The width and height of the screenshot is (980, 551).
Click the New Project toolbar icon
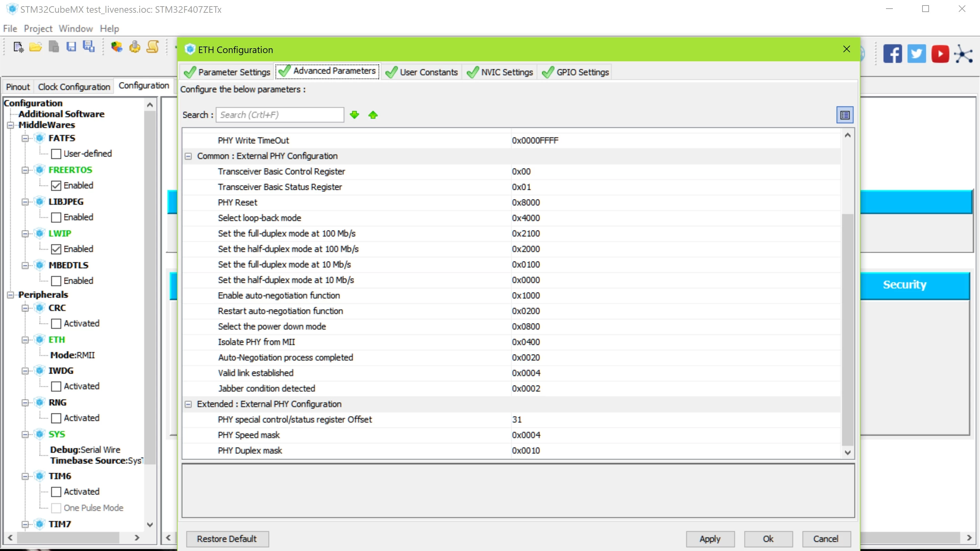pyautogui.click(x=18, y=47)
